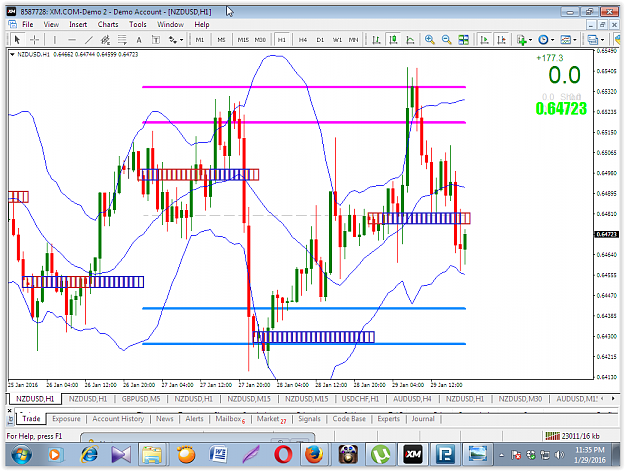Open the Journal terminal tab
The width and height of the screenshot is (625, 471).
(423, 419)
